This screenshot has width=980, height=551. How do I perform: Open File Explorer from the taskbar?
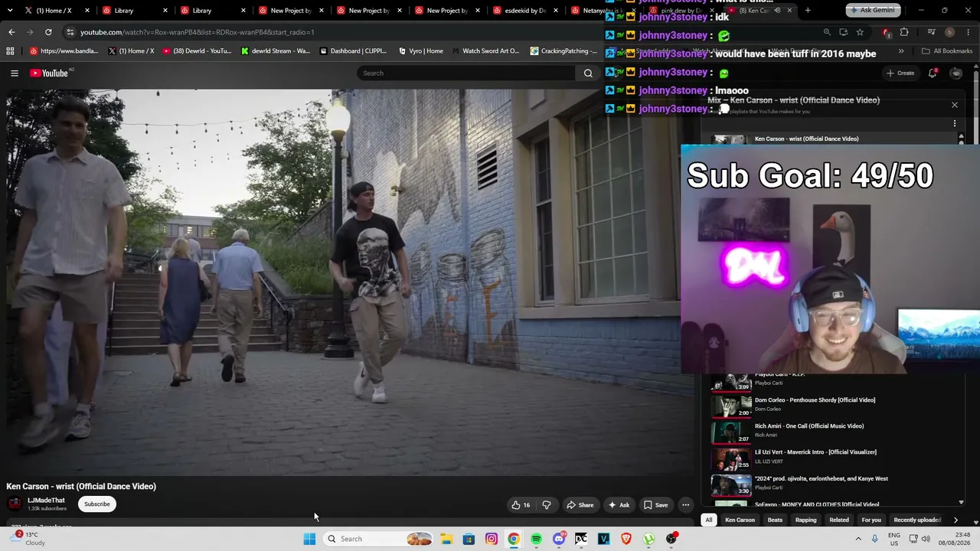point(446,539)
